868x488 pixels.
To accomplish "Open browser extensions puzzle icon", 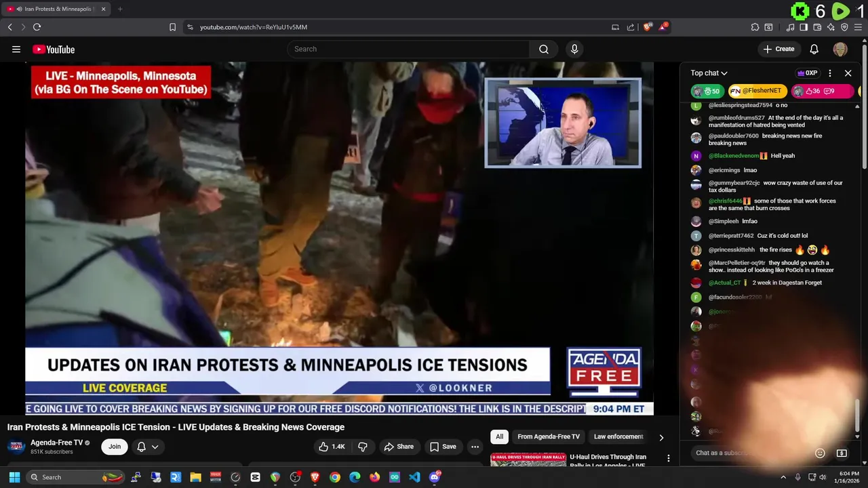I will point(755,27).
